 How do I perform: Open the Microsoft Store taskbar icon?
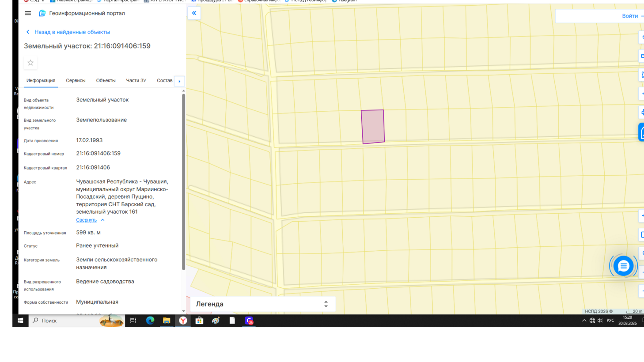[199, 321]
